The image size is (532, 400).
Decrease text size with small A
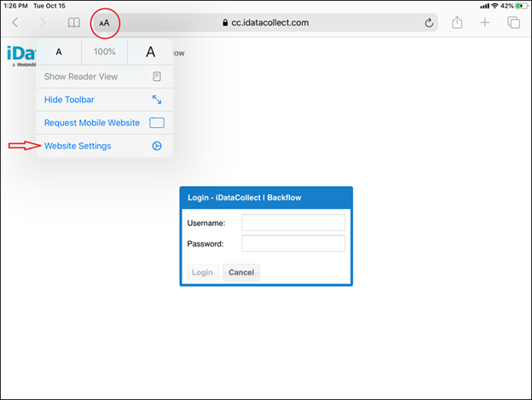pyautogui.click(x=59, y=52)
